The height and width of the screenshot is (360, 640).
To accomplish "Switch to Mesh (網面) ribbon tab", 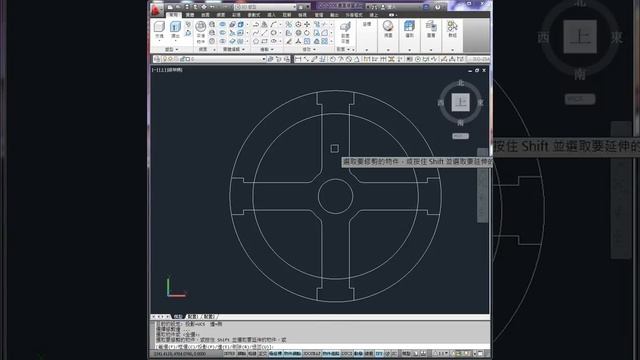I will [221, 15].
